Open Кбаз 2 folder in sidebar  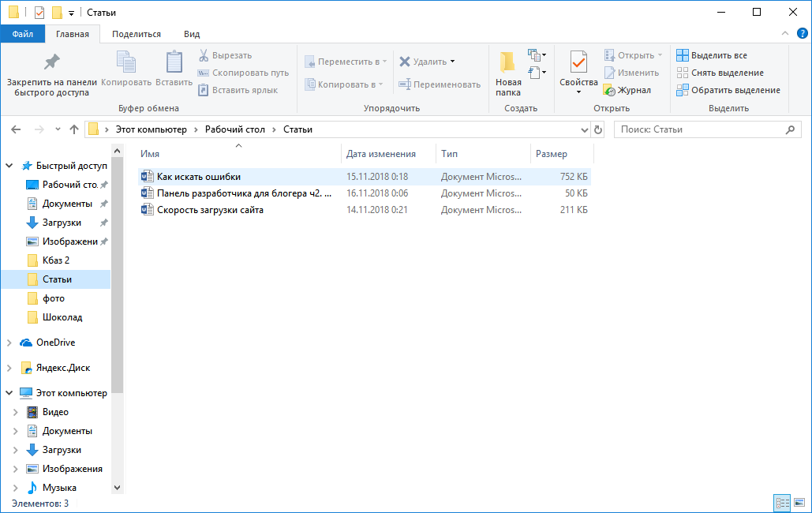(x=56, y=260)
